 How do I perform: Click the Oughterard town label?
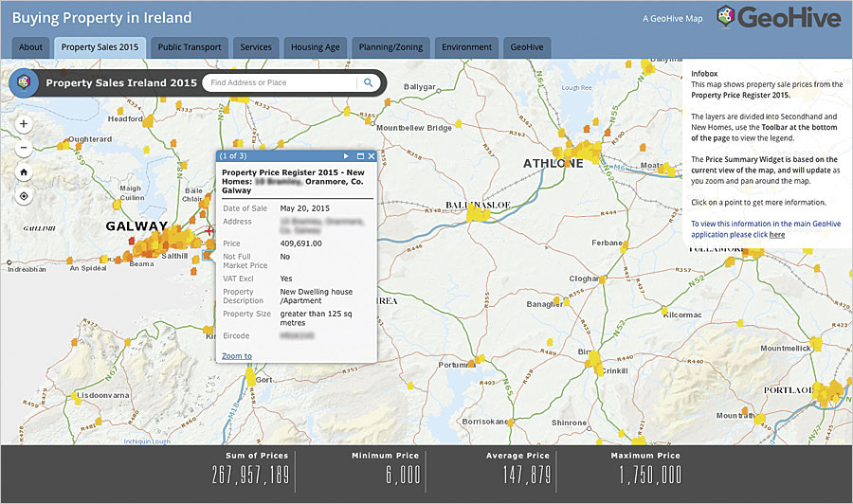90,139
